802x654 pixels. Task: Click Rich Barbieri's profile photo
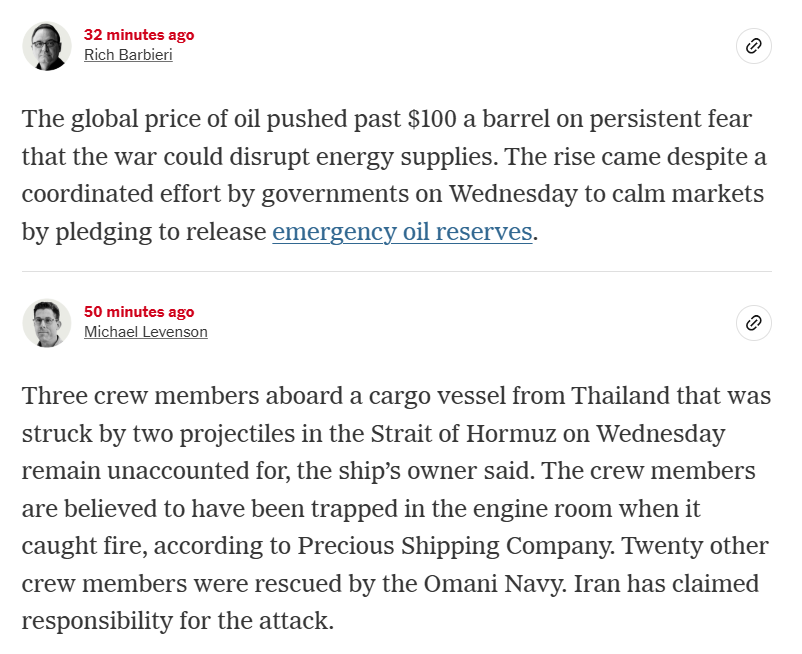[47, 46]
